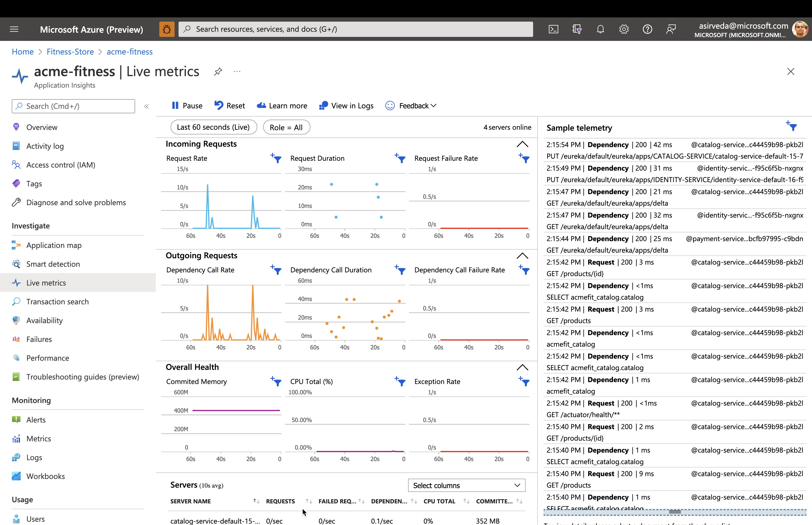Open the notifications bell
This screenshot has width=812, height=525.
(600, 29)
